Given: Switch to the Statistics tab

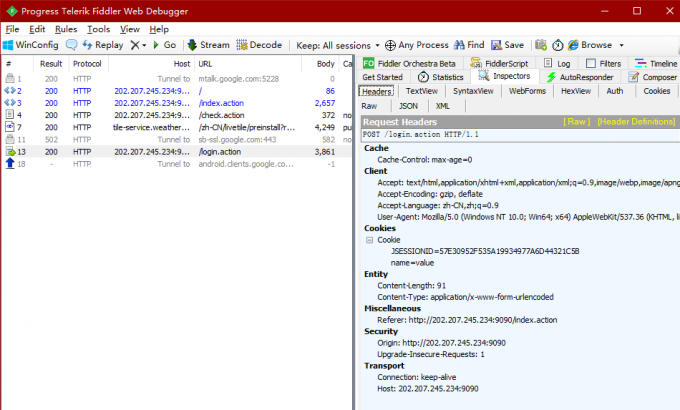Looking at the screenshot, I should click(x=441, y=77).
